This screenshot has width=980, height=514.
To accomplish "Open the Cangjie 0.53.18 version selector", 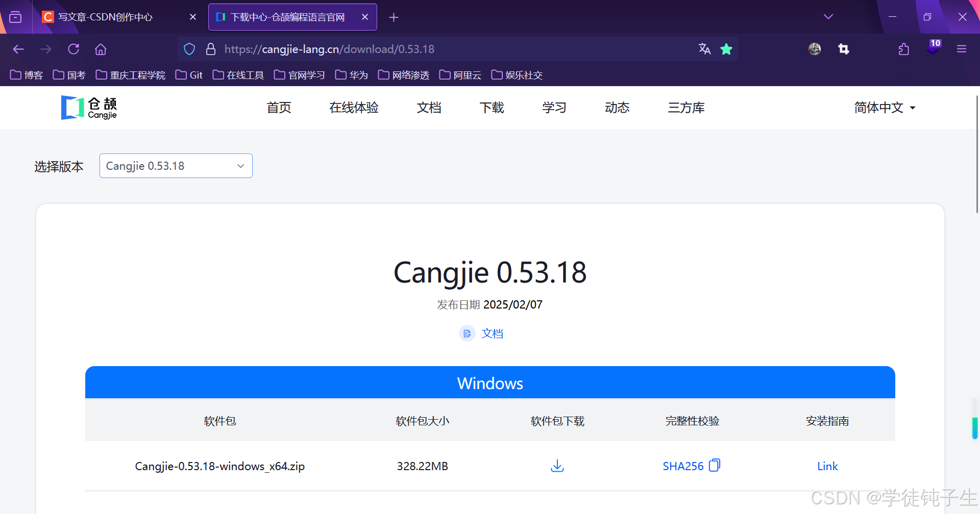I will [x=176, y=166].
